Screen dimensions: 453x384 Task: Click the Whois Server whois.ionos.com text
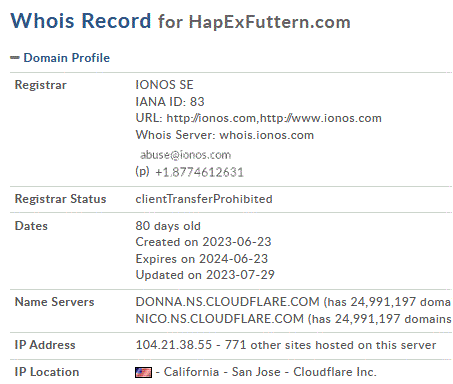225,135
